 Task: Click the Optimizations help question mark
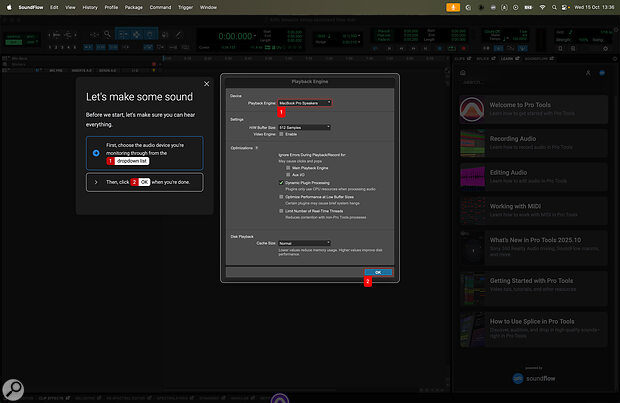[257, 148]
